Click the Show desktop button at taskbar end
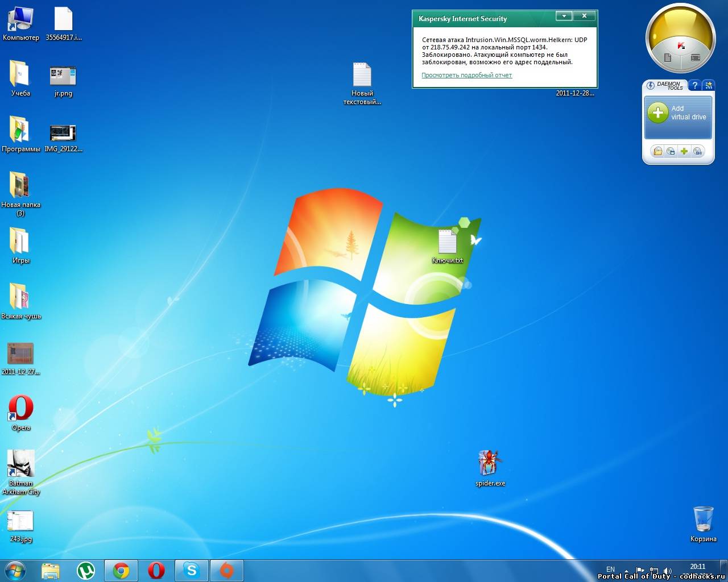Viewport: 728px width, 582px height. click(x=723, y=570)
